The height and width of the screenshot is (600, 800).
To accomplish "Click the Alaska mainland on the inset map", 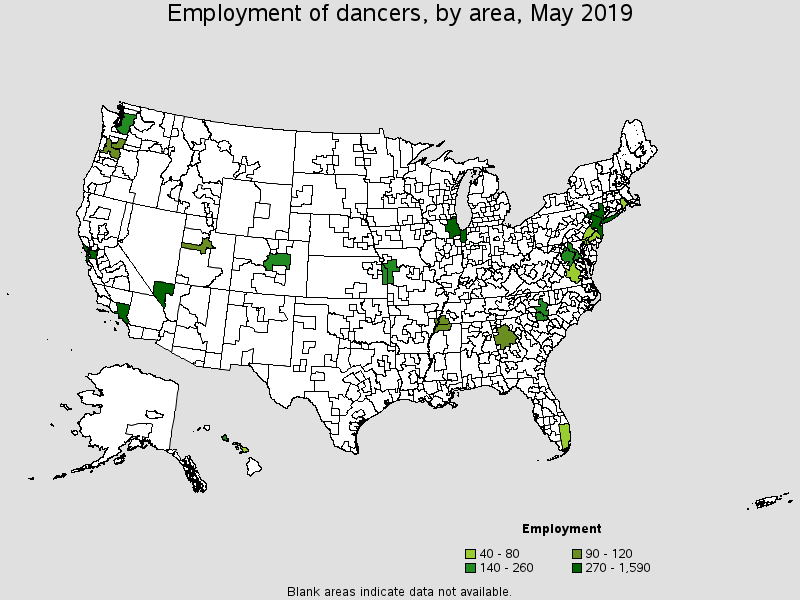I will coord(130,408).
